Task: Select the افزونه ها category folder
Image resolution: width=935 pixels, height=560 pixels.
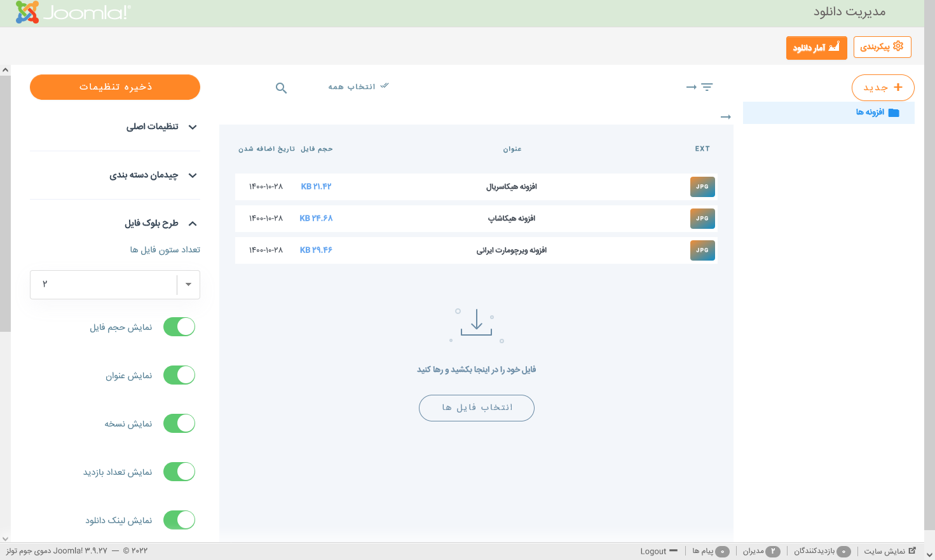Action: (877, 113)
